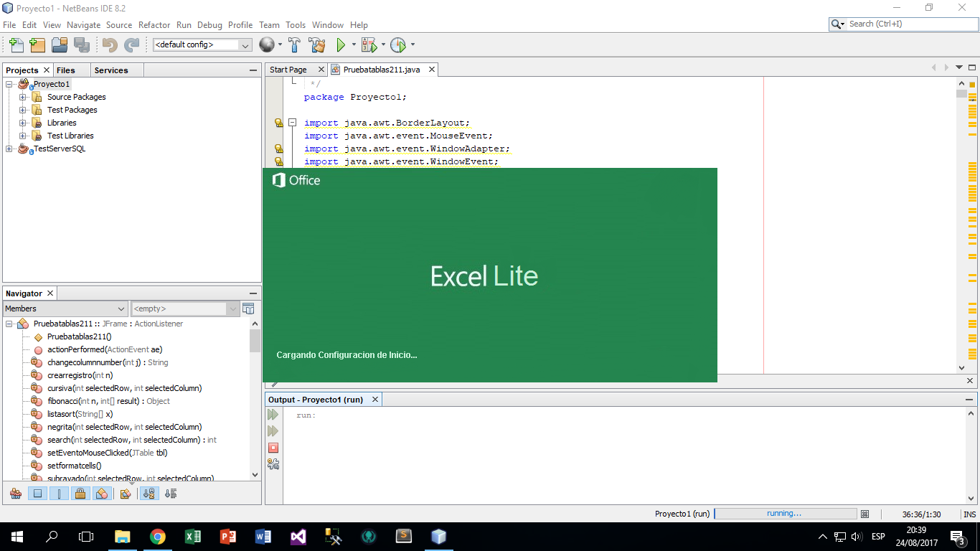This screenshot has height=551, width=980.
Task: Click the Navigator filter settings icon
Action: click(x=248, y=309)
